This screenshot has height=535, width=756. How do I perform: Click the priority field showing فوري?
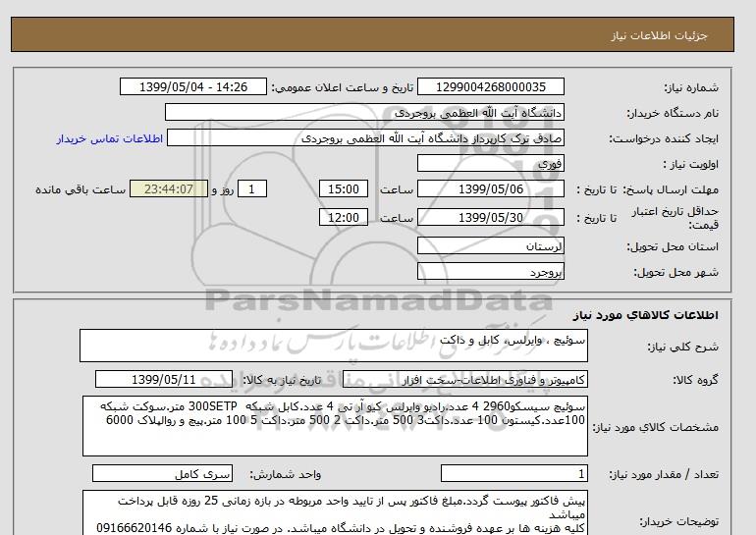pyautogui.click(x=490, y=164)
